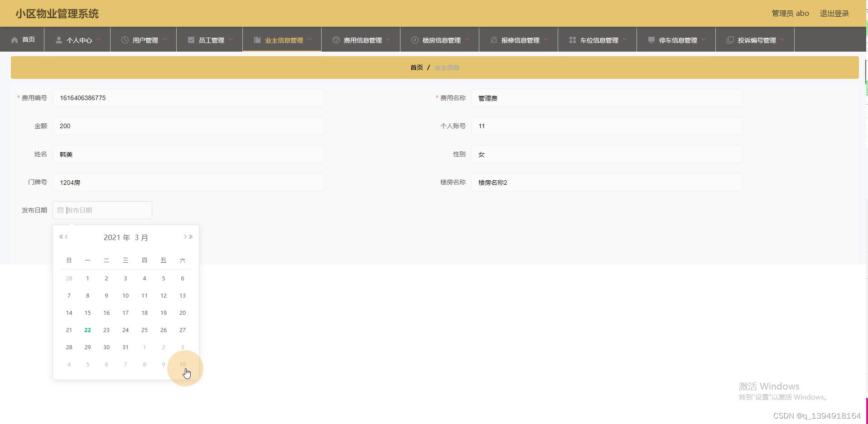
Task: Click the copy icon beside 投诉编号管理
Action: pyautogui.click(x=730, y=40)
